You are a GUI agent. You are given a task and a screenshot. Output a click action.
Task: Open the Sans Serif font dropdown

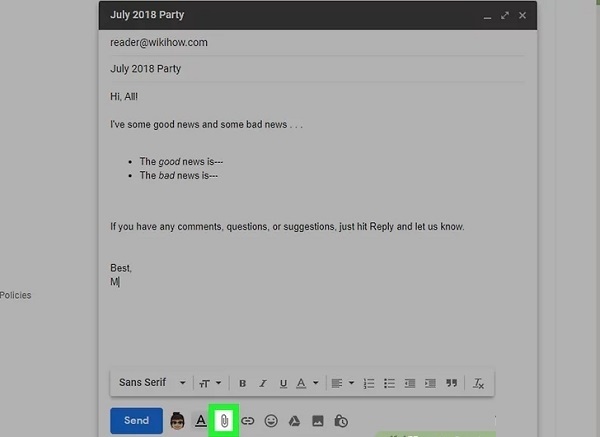click(x=152, y=383)
